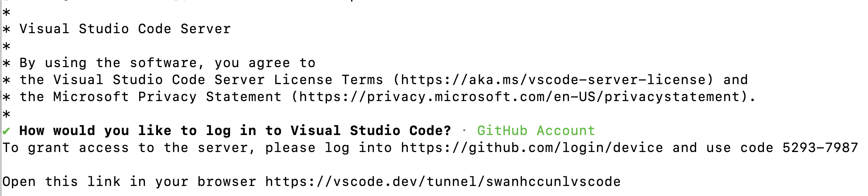Click the asterisk beside 'By using the software'

click(x=6, y=63)
